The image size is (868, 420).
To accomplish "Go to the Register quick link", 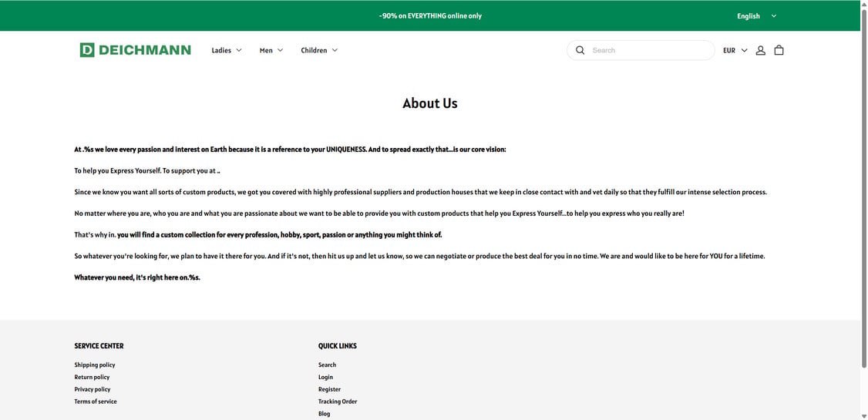I will click(x=329, y=389).
